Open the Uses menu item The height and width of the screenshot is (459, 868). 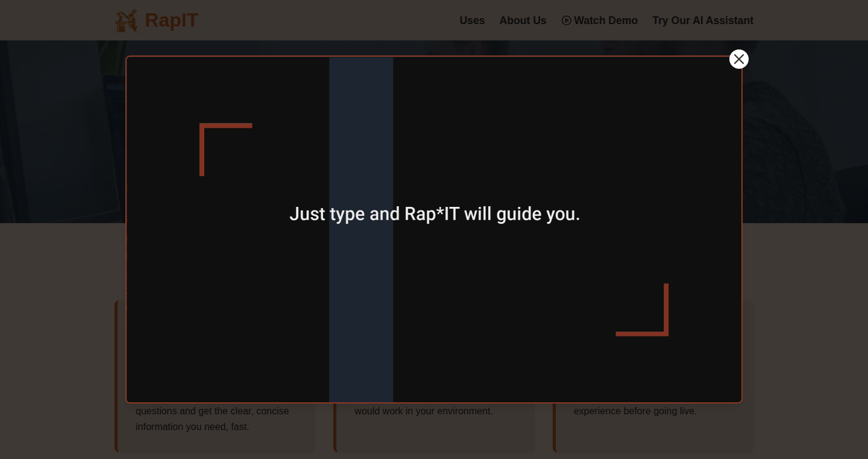[x=472, y=21]
